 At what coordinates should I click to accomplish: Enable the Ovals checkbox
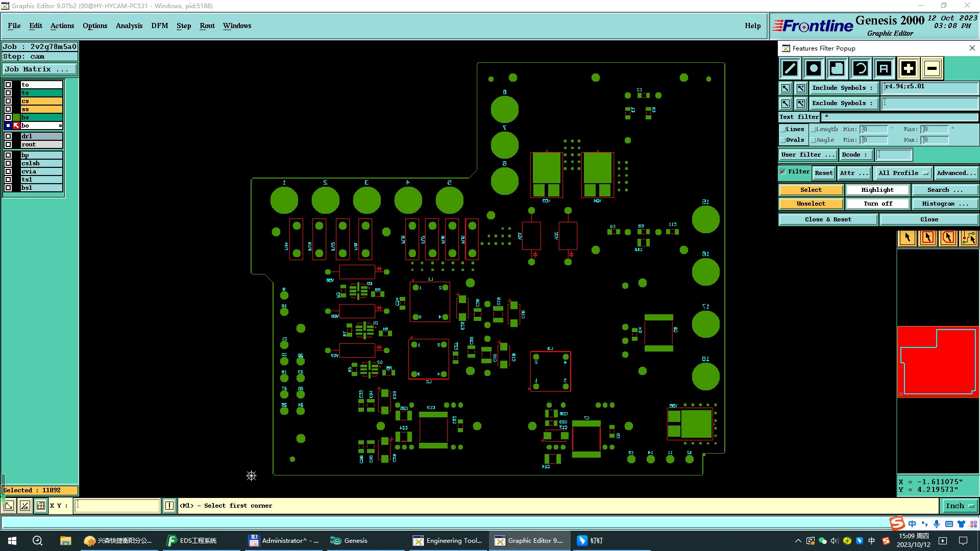pyautogui.click(x=782, y=140)
